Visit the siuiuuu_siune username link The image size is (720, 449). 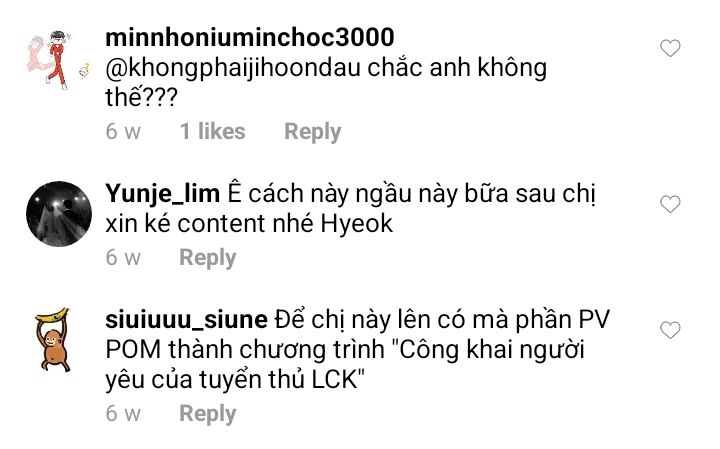(x=186, y=320)
